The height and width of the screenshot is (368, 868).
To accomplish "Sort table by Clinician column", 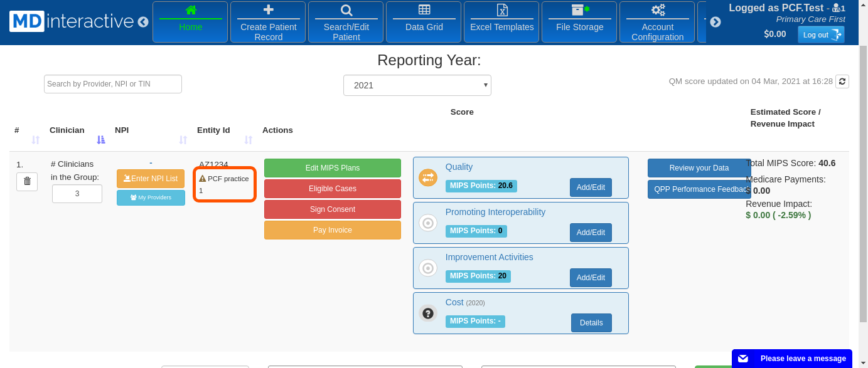I will pyautogui.click(x=100, y=140).
